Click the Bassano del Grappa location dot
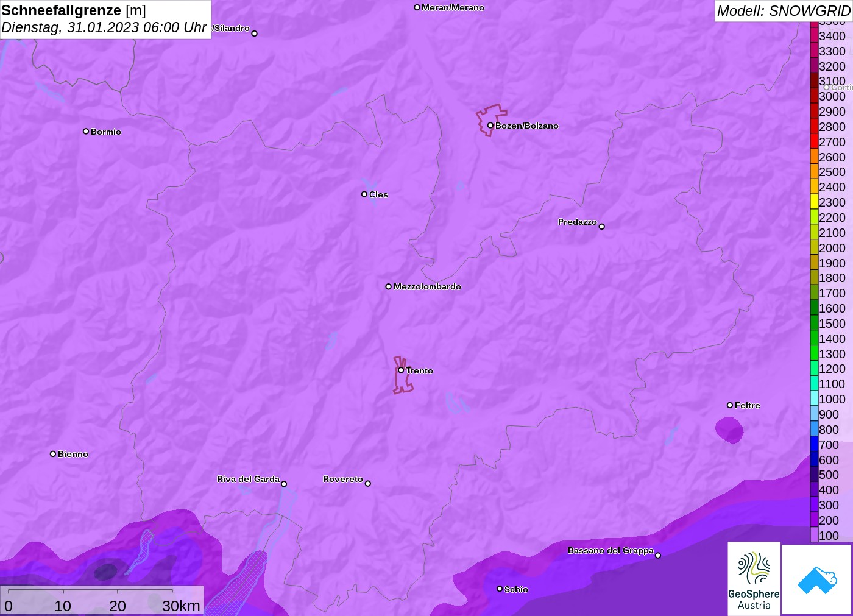This screenshot has width=853, height=616. (658, 555)
